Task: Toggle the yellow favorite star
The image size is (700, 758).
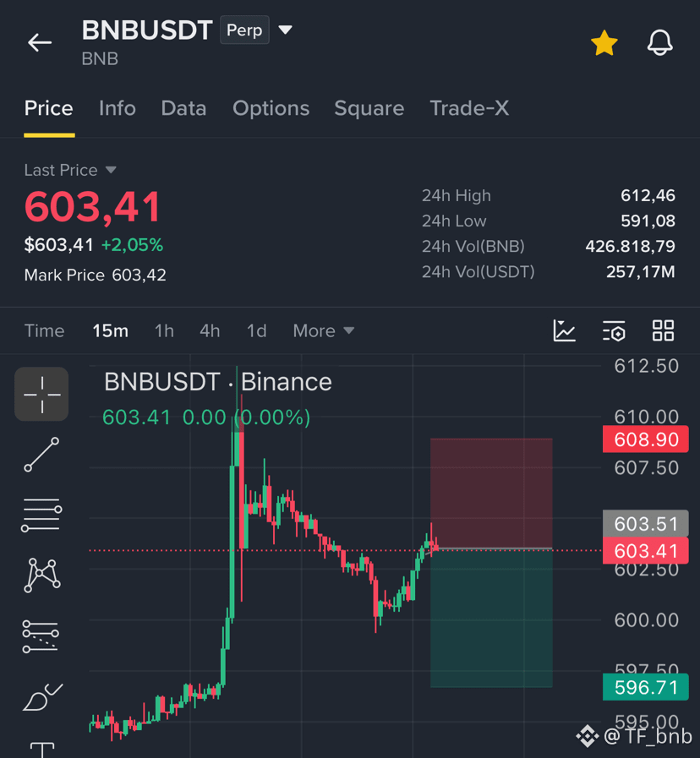Action: (x=604, y=43)
